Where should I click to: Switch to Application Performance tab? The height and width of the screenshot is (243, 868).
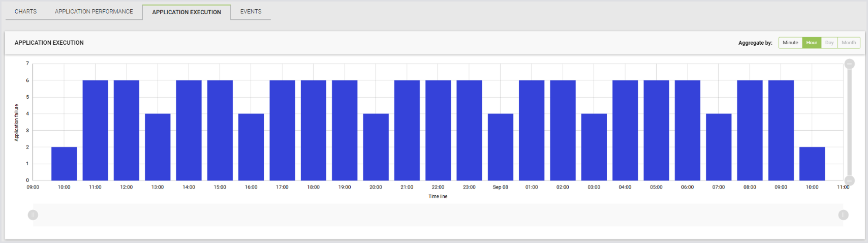coord(94,12)
